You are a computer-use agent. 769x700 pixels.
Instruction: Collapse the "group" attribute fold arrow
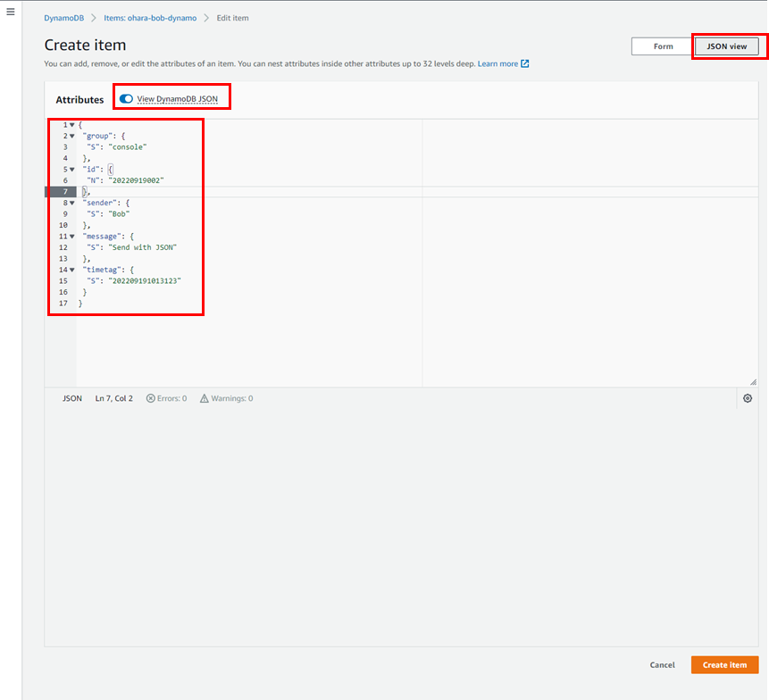[72, 136]
